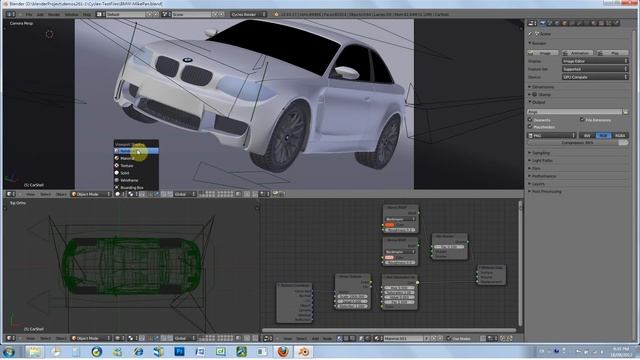
Task: Click the Scene selector field in top bar
Action: click(x=191, y=14)
